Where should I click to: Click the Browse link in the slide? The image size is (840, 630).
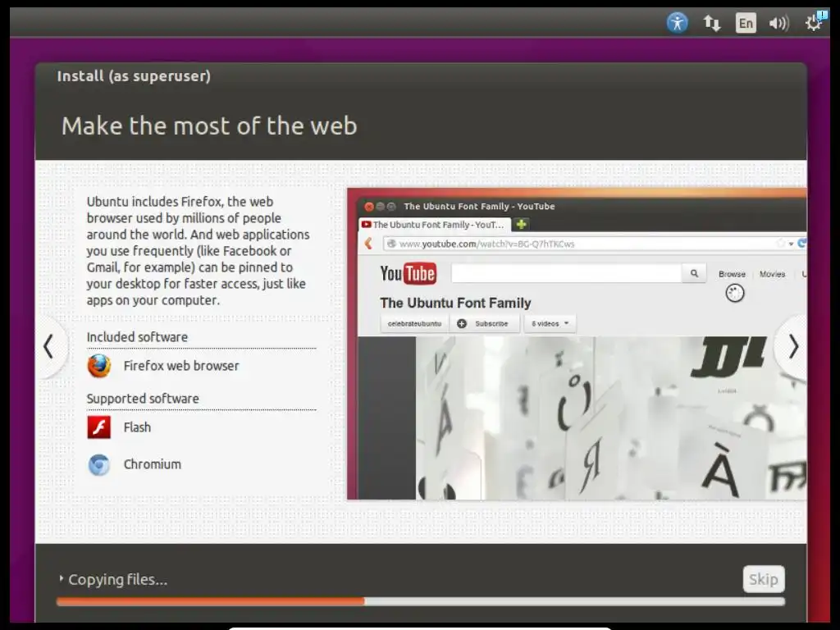click(x=732, y=274)
